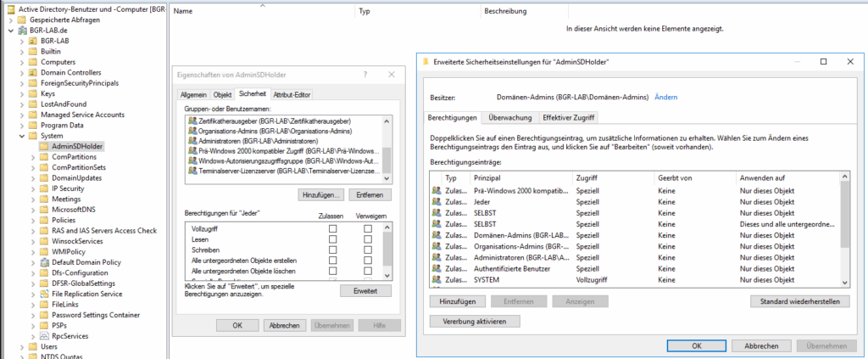Expand the Policies folder node
The width and height of the screenshot is (868, 359).
click(33, 220)
